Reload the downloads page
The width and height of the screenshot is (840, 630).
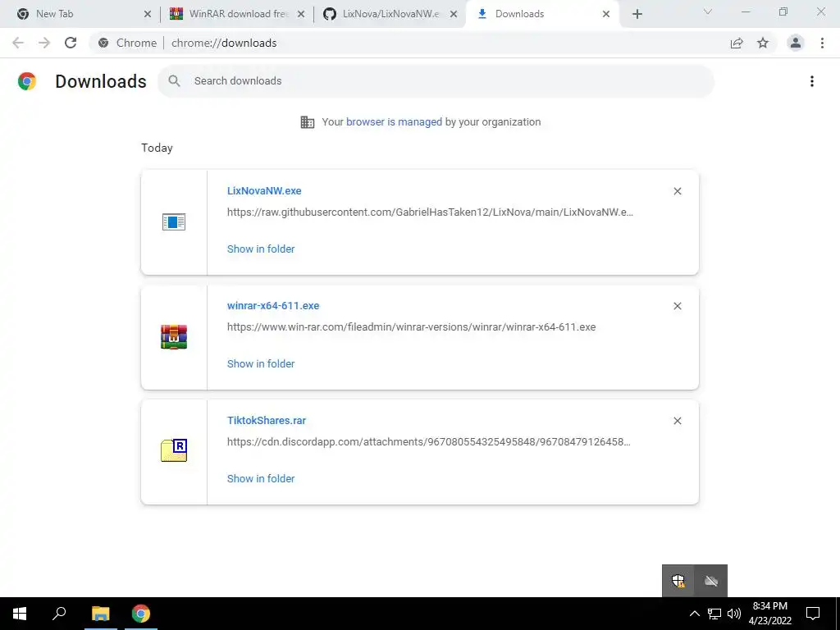click(71, 43)
